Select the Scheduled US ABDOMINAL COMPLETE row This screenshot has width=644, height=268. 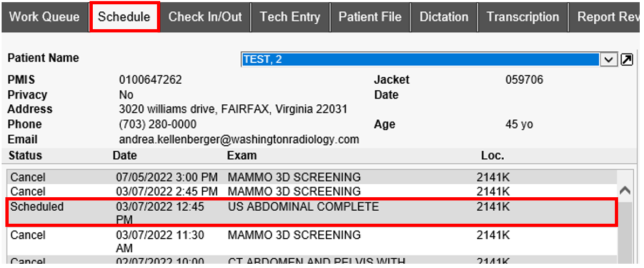coord(302,212)
